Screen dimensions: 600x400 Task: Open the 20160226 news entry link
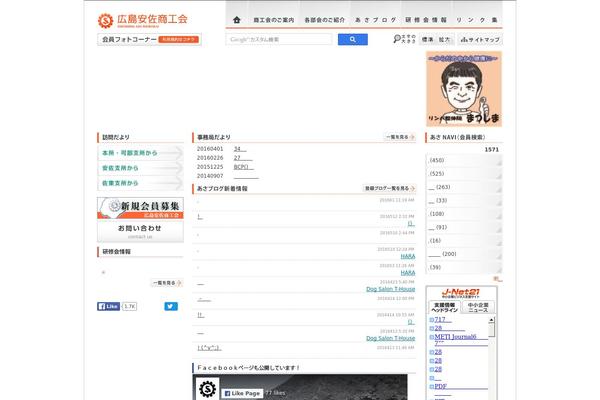pyautogui.click(x=243, y=158)
